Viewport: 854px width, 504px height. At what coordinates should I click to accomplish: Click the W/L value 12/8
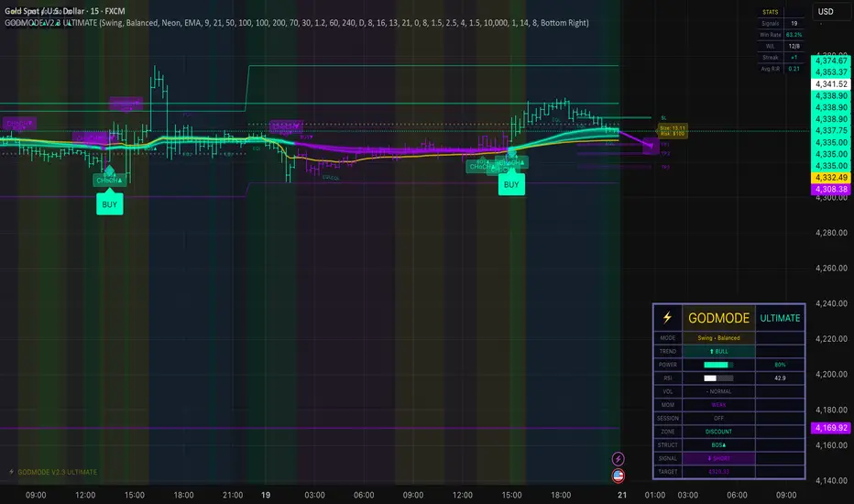coord(794,47)
